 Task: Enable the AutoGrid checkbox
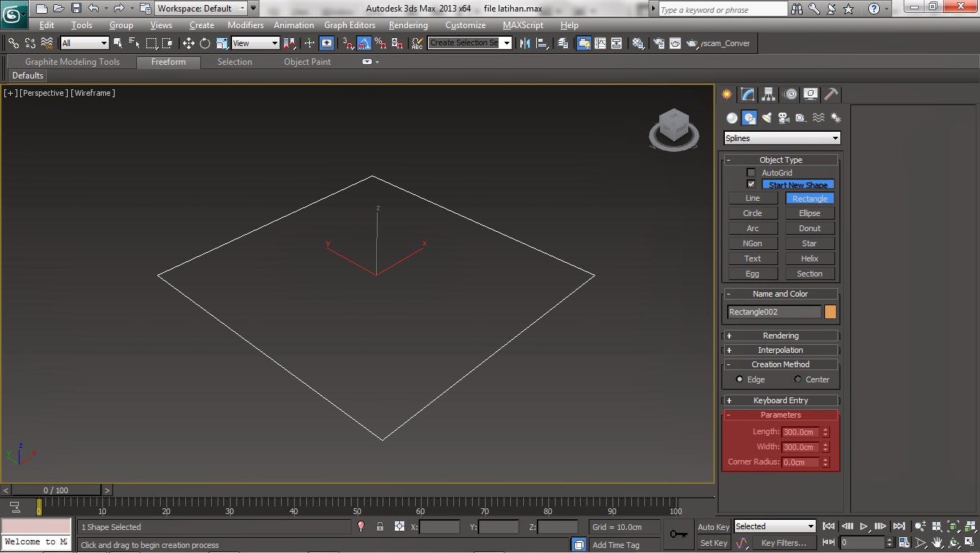[751, 173]
